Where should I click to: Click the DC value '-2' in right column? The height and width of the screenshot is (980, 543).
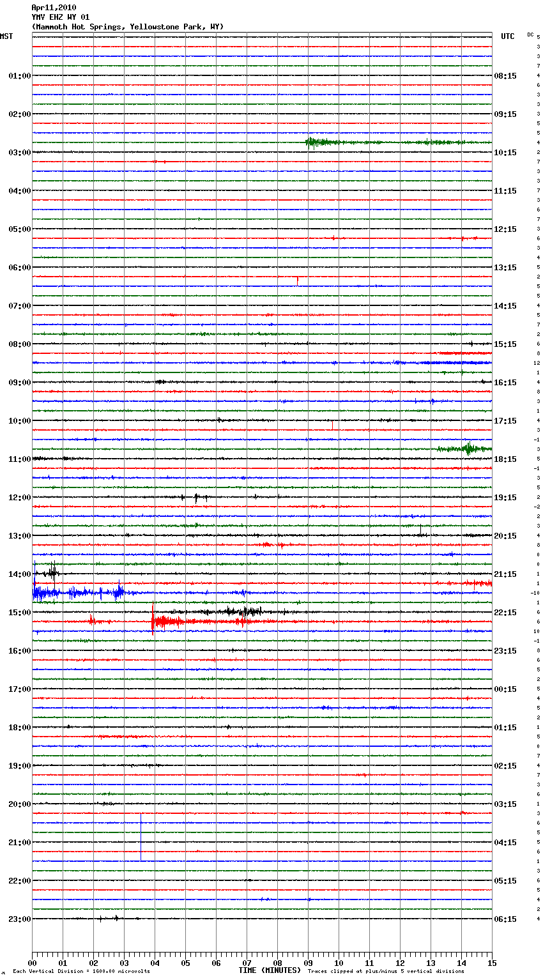tap(537, 507)
